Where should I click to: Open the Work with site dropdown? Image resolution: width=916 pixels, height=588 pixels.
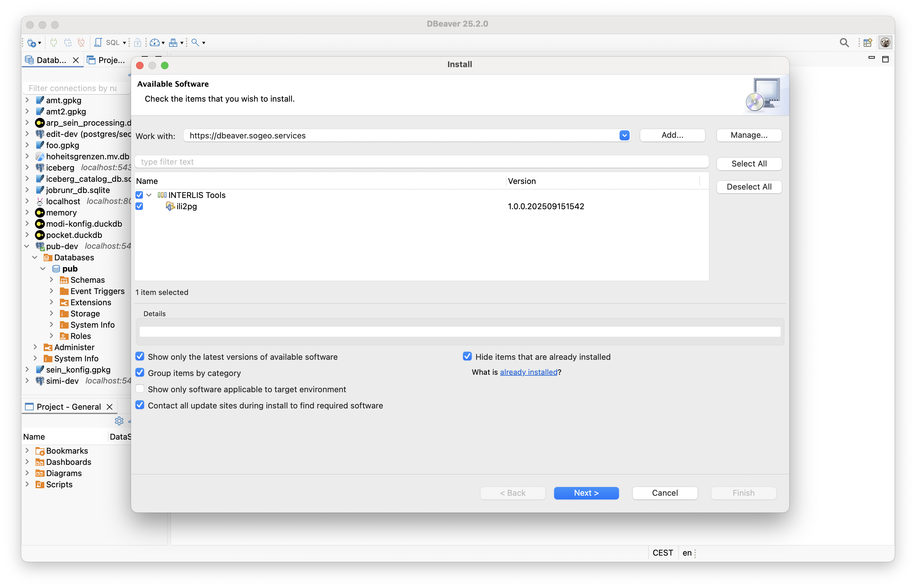624,136
